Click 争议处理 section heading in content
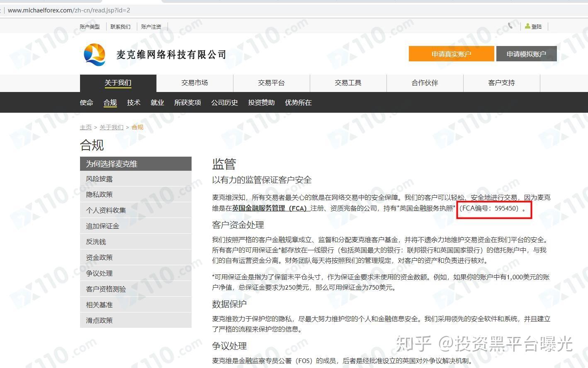 [x=229, y=346]
